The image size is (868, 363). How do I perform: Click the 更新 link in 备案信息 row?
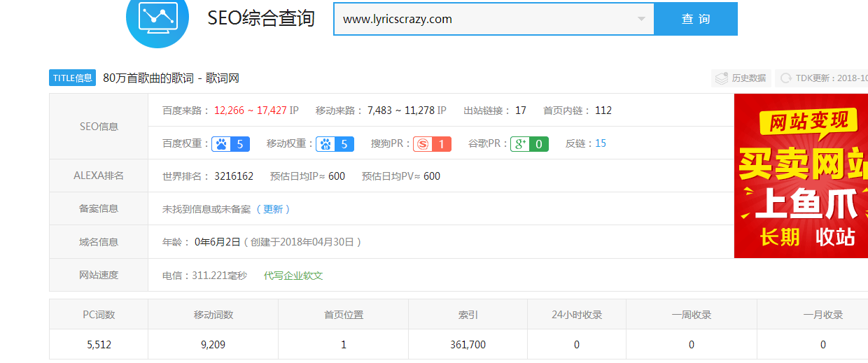[x=273, y=209]
